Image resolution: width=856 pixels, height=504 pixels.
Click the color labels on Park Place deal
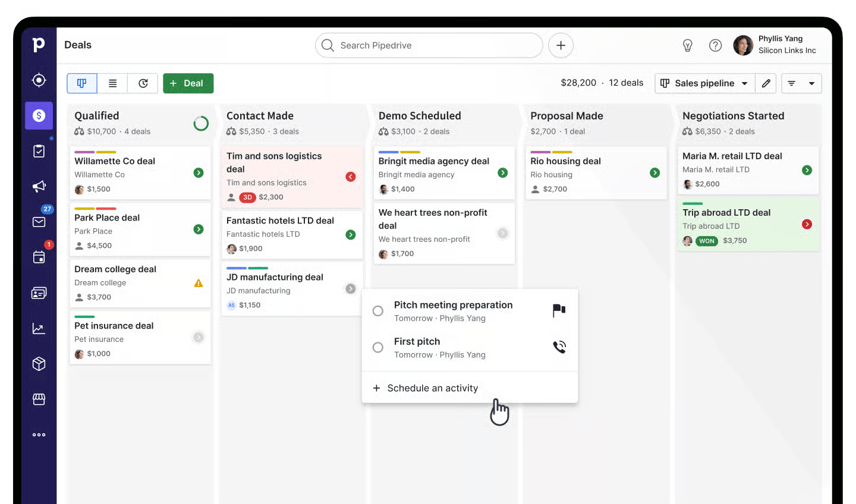coord(95,209)
